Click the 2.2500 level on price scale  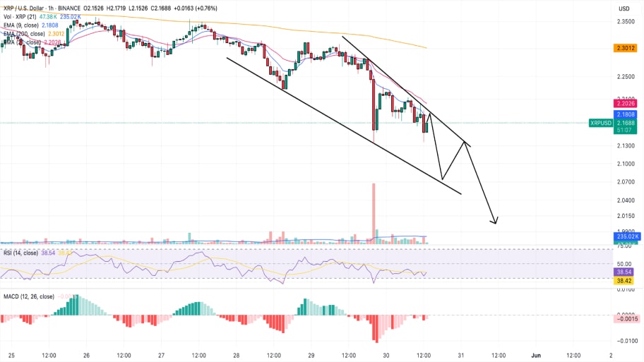tap(624, 77)
